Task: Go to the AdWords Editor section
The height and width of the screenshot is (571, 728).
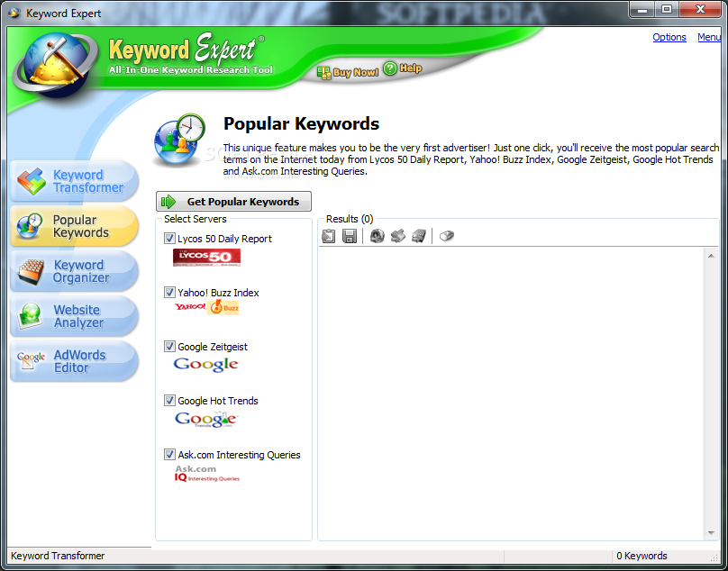Action: click(x=74, y=361)
